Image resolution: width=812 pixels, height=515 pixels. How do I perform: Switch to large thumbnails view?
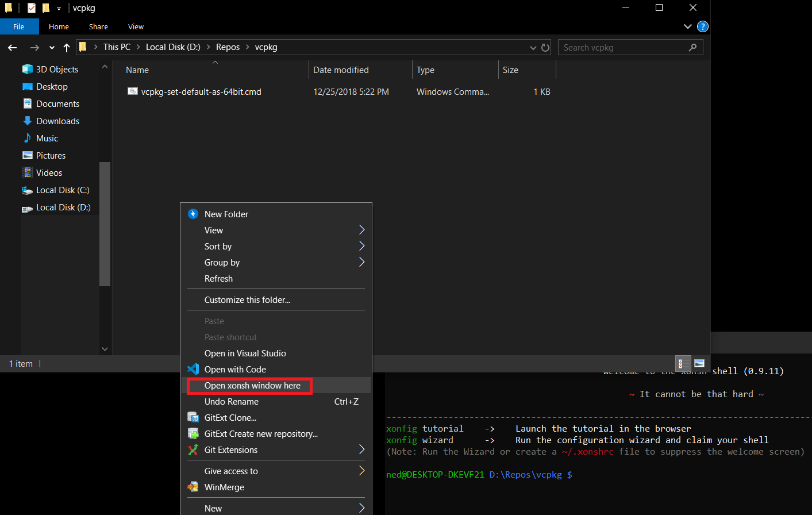point(699,363)
